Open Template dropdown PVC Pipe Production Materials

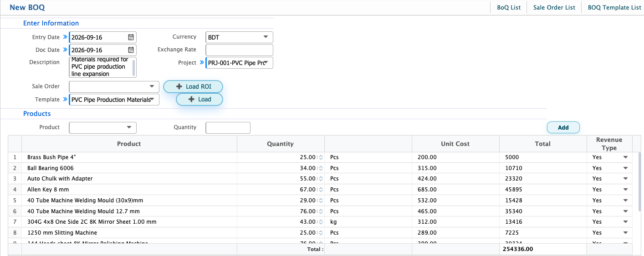114,100
